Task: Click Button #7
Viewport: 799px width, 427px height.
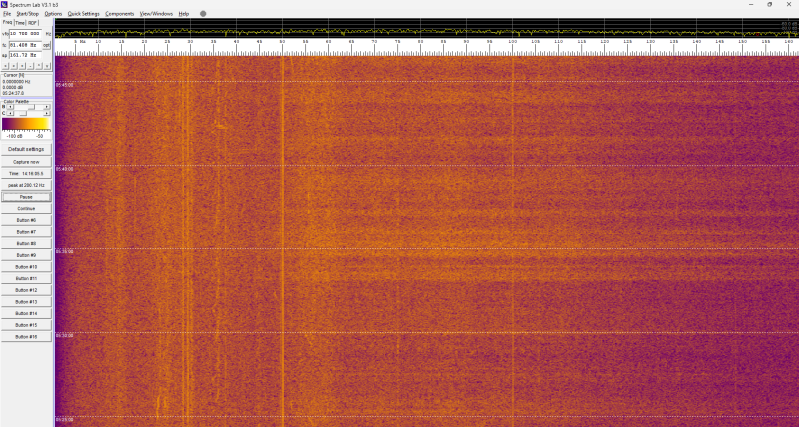Action: [26, 232]
